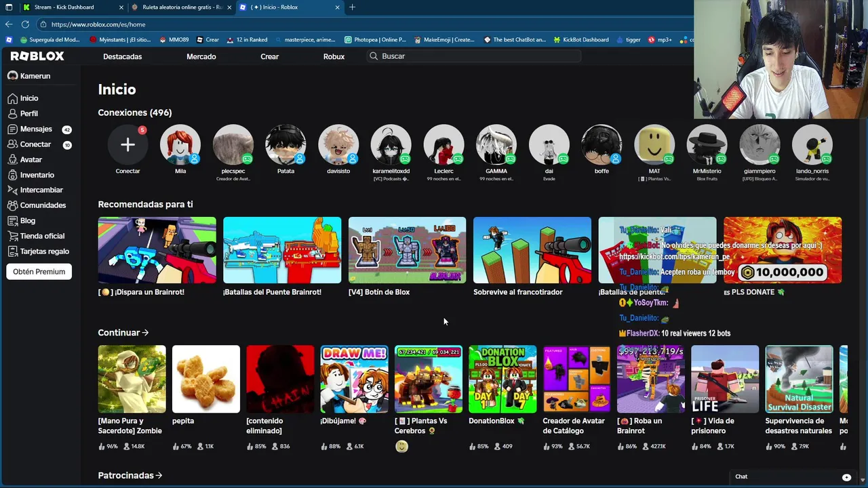
Task: Open the pepita game thumbnail
Action: pos(206,379)
